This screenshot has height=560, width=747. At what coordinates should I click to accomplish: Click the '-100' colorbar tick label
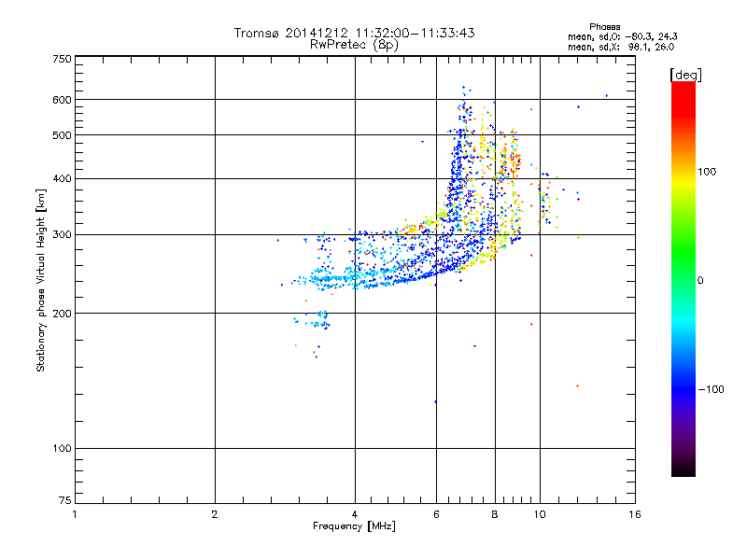(712, 389)
